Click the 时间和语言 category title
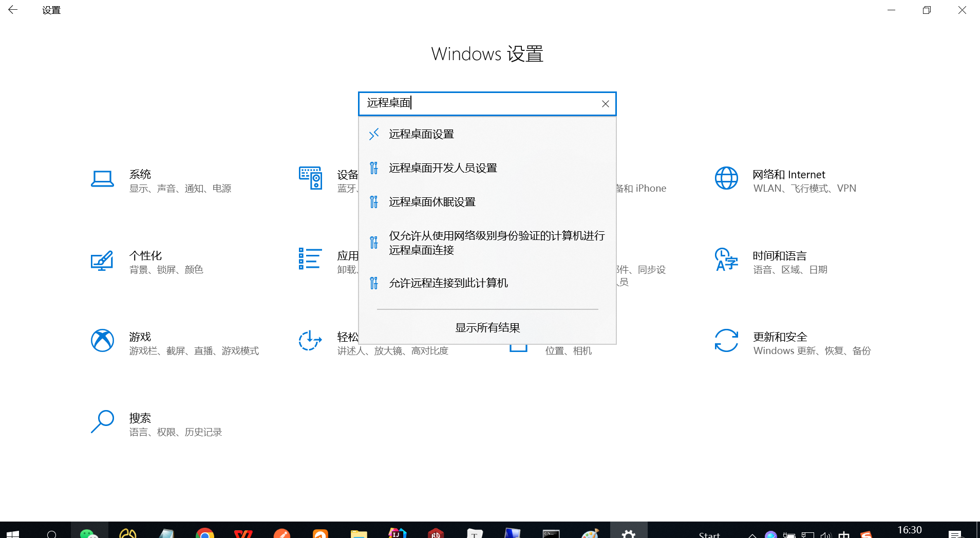 pyautogui.click(x=780, y=255)
